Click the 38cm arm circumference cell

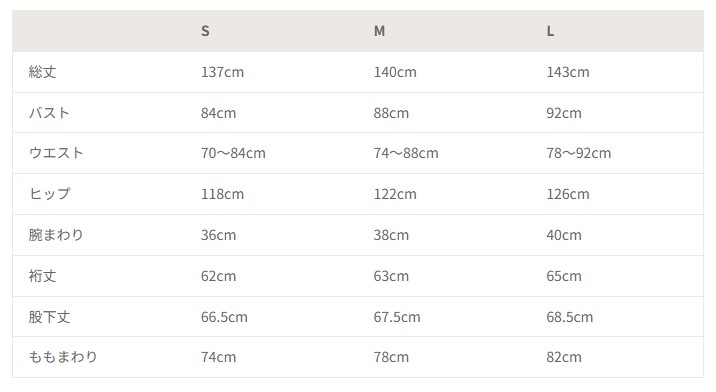391,235
